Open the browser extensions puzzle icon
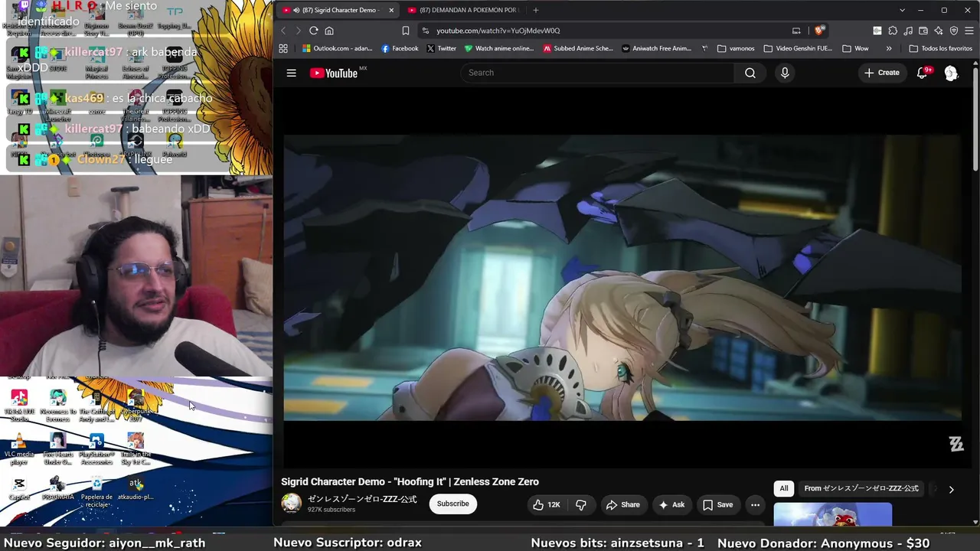Screen dimensions: 980x551 893,31
